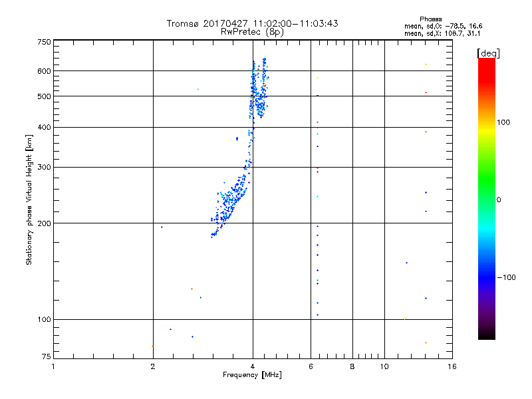
Task: Click the '8' frequency axis tick label
Action: pyautogui.click(x=352, y=366)
